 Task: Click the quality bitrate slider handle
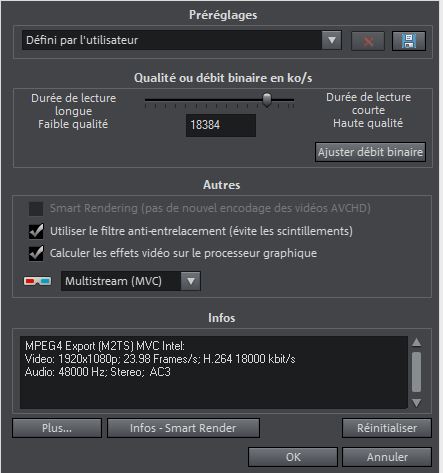coord(267,100)
